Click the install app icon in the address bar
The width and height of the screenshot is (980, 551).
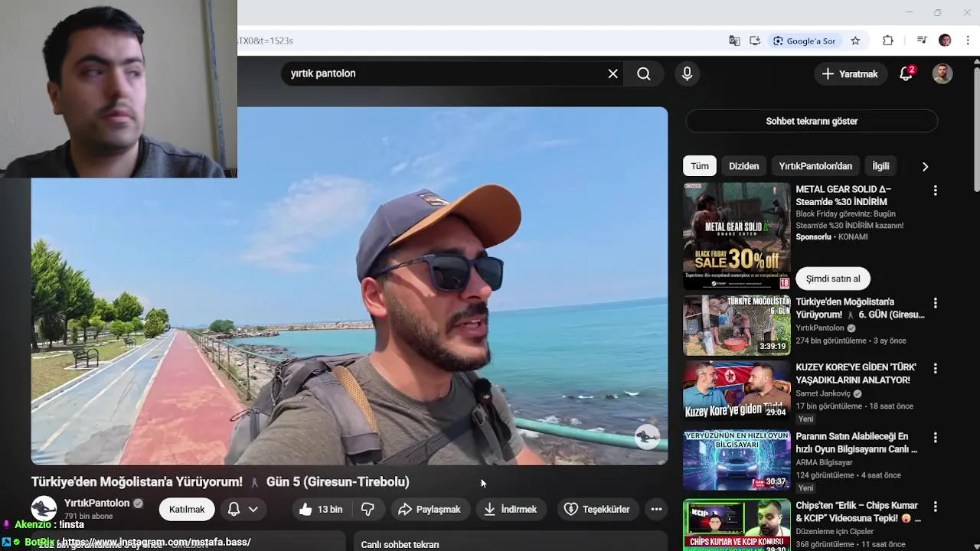pos(755,41)
